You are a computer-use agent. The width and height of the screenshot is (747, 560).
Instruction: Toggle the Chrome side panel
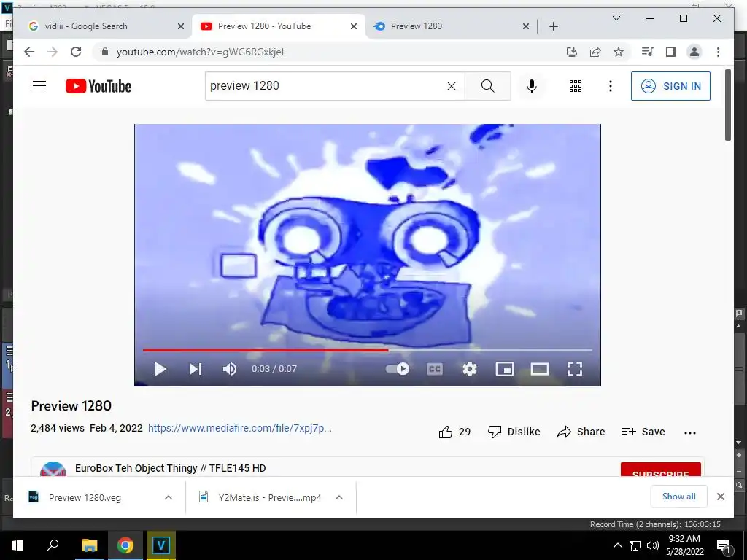point(671,52)
